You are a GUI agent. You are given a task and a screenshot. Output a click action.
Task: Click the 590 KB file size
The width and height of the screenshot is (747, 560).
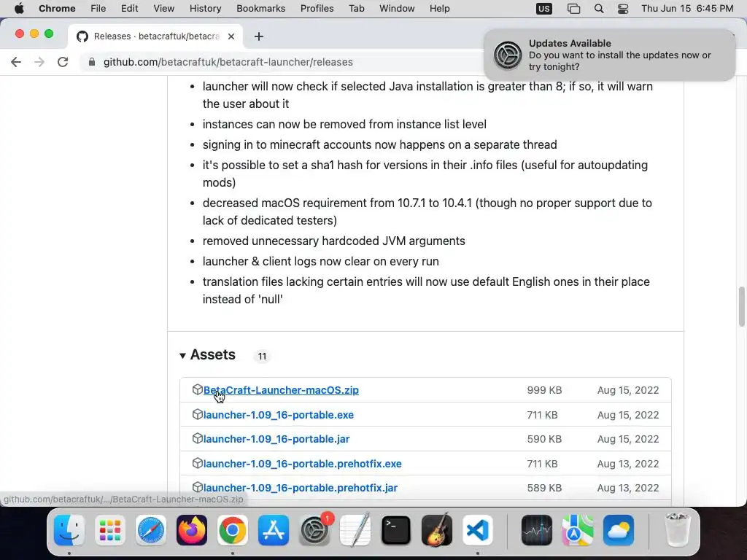pyautogui.click(x=544, y=439)
